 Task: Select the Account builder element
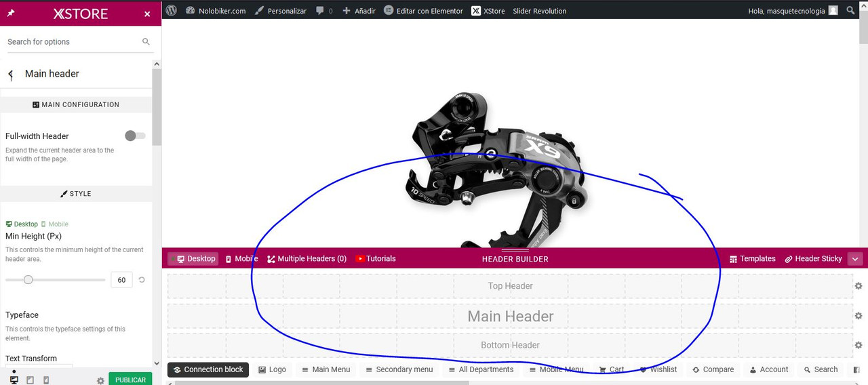769,369
